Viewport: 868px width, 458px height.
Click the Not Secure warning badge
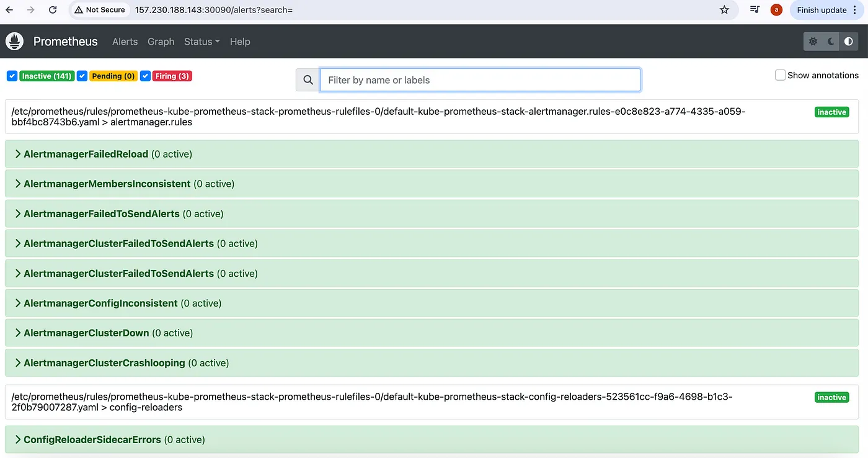pyautogui.click(x=99, y=10)
